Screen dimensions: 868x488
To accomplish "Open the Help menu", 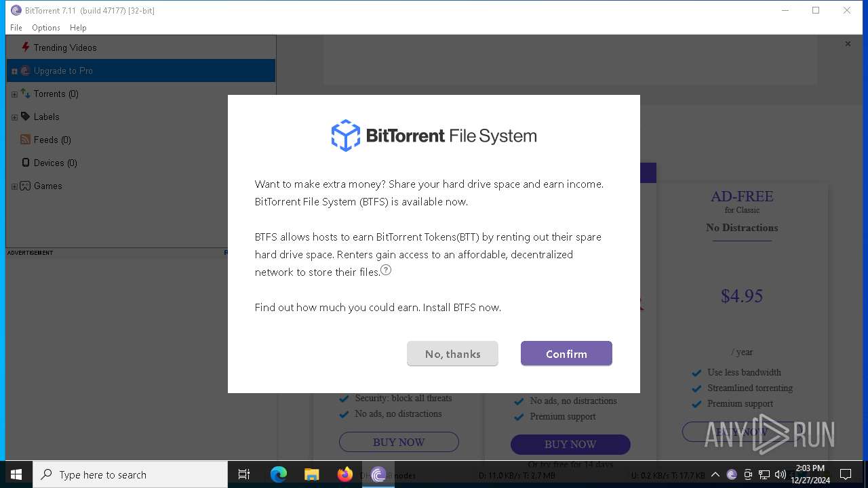I will [78, 28].
